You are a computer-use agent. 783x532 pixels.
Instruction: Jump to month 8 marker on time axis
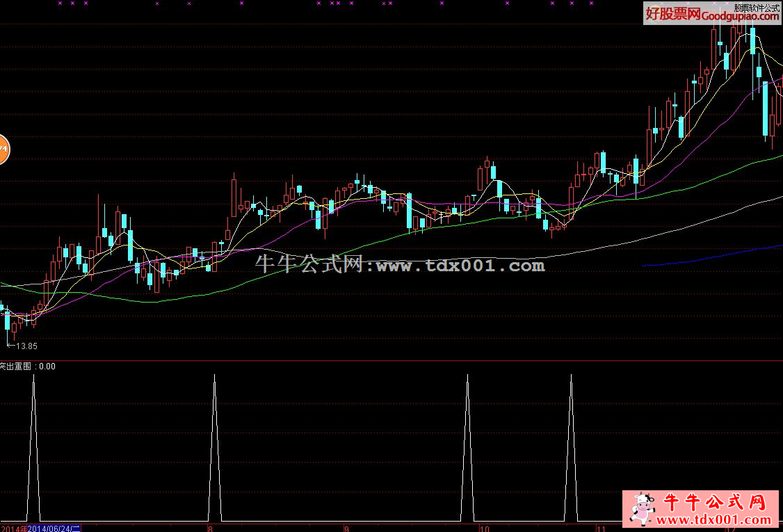(211, 528)
